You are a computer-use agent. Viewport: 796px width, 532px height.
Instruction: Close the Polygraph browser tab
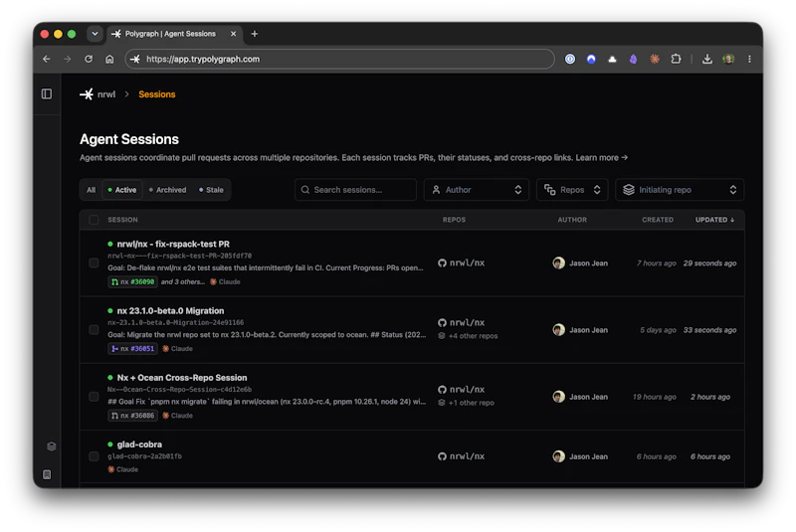[233, 34]
